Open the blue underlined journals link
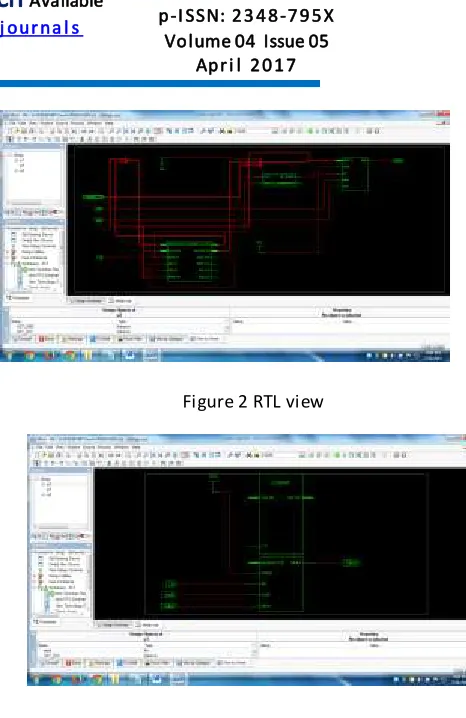 point(41,28)
